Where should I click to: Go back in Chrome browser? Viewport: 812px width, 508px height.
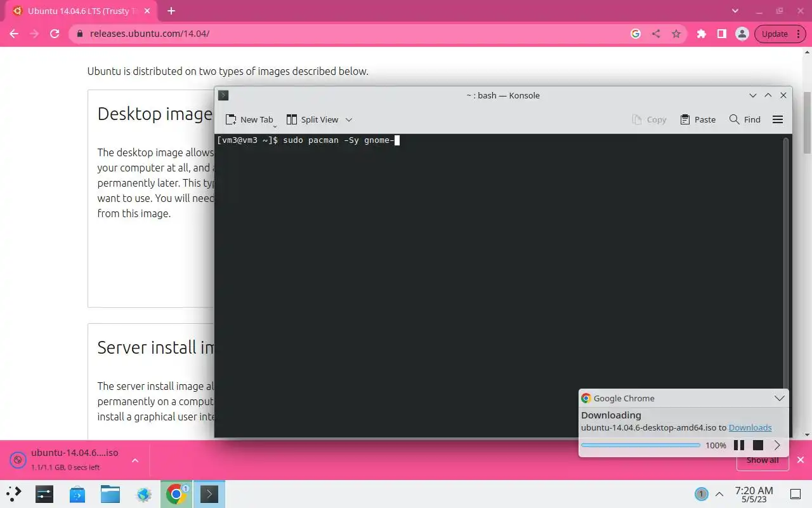[x=14, y=34]
